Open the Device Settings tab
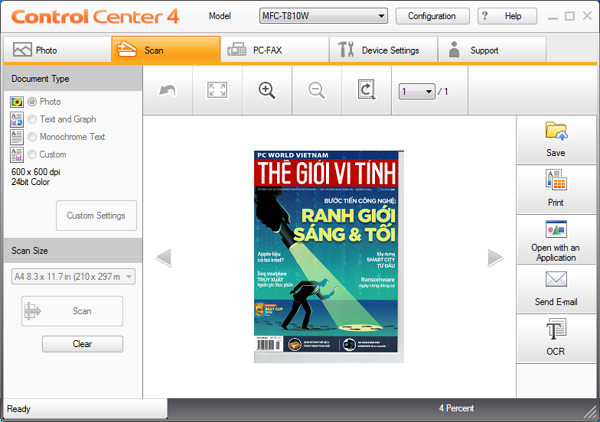The height and width of the screenshot is (422, 600). pyautogui.click(x=383, y=50)
